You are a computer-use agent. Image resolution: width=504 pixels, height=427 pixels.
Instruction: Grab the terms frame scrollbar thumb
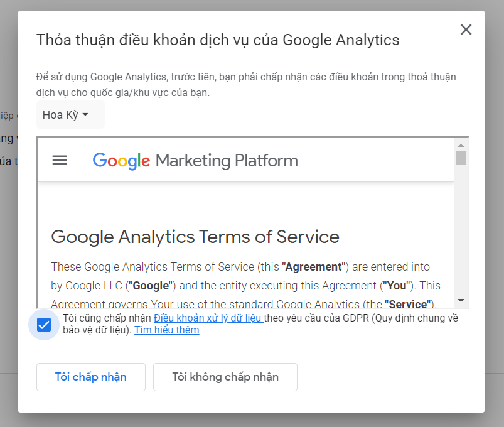coord(461,157)
